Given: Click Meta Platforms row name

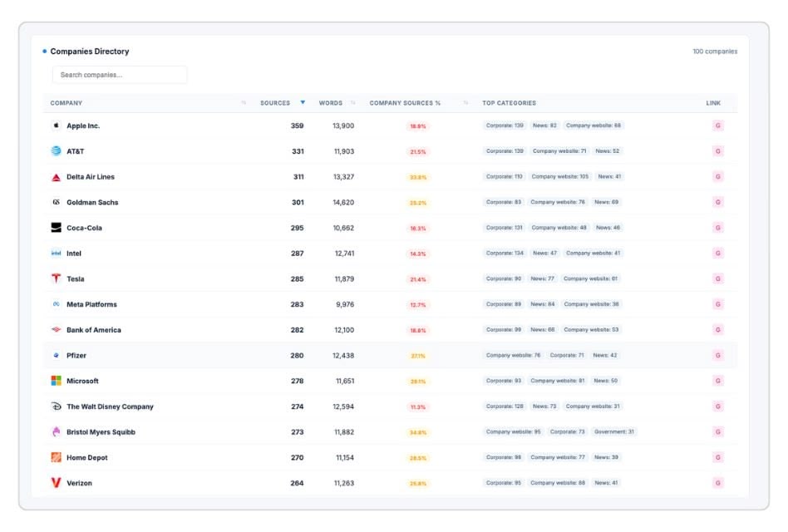Looking at the screenshot, I should click(91, 304).
